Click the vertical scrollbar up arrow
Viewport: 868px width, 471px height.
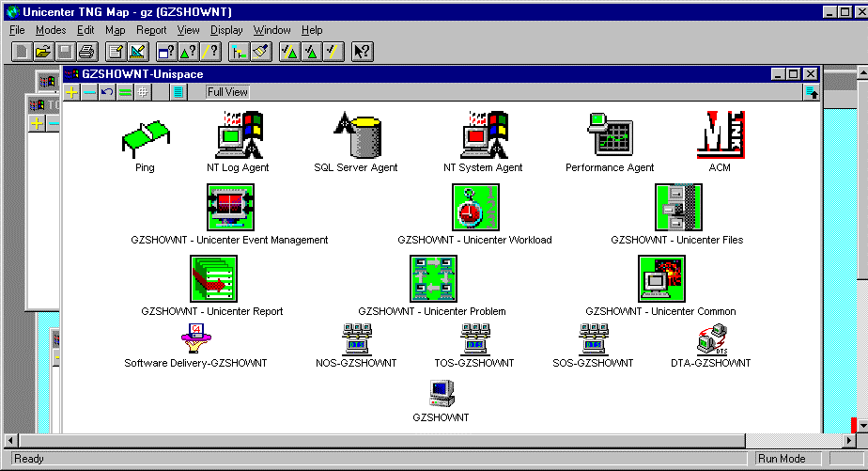pyautogui.click(x=862, y=72)
